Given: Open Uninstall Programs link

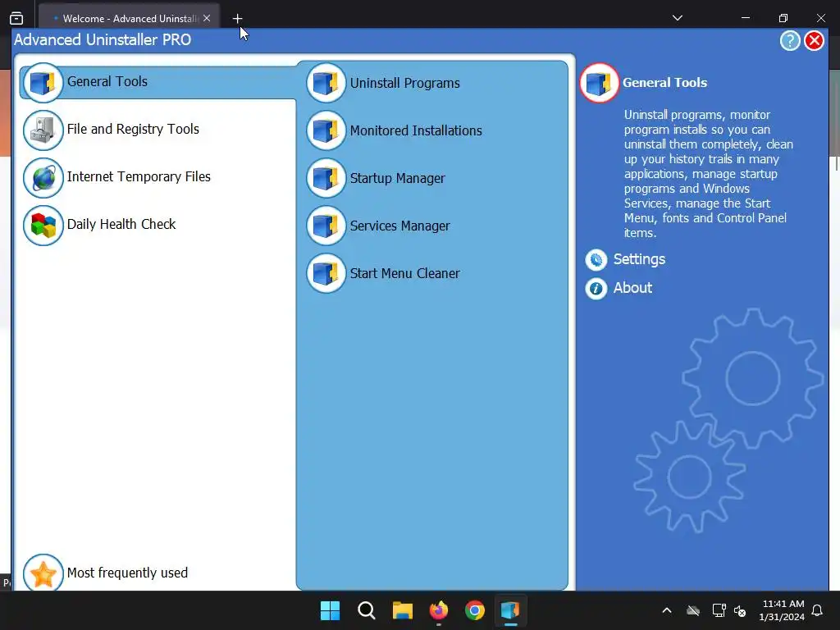Looking at the screenshot, I should pos(405,83).
